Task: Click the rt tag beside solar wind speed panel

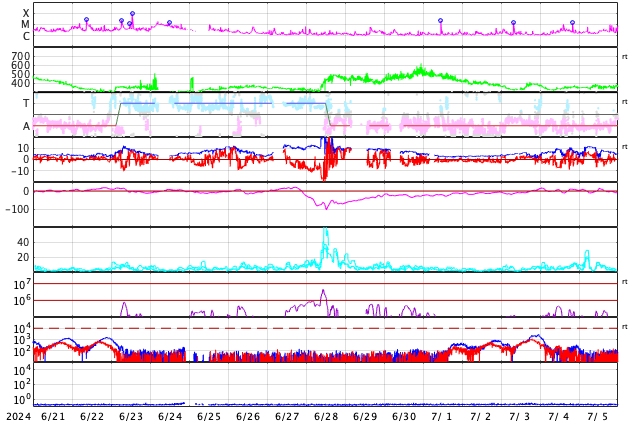Action: click(625, 57)
